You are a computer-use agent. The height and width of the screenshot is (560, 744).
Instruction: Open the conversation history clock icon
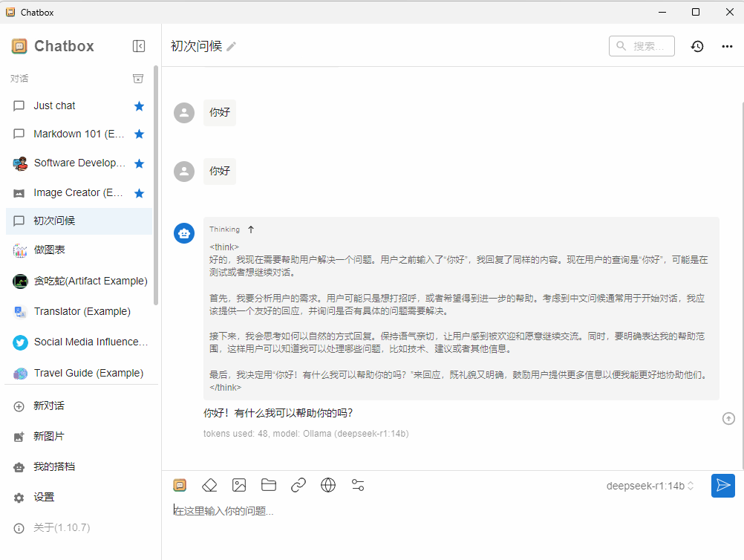(x=697, y=46)
